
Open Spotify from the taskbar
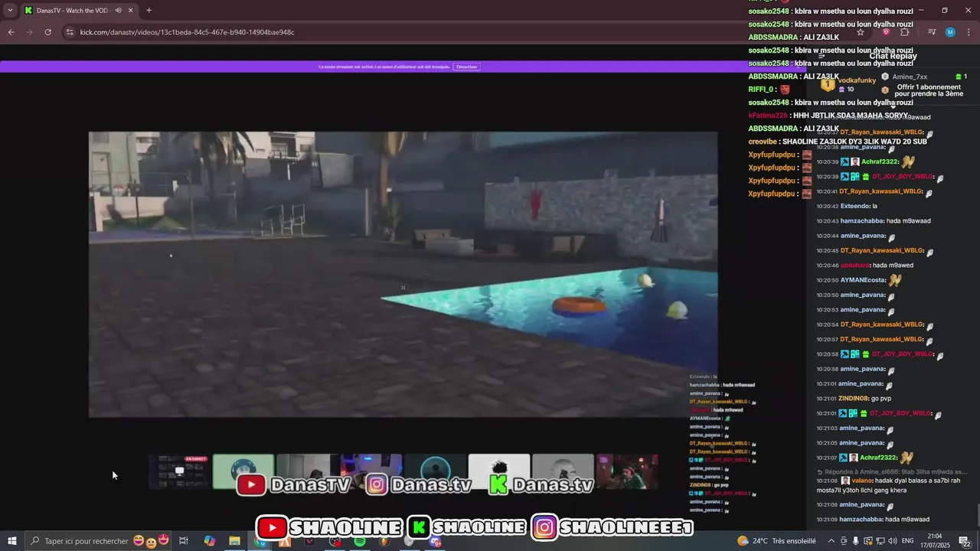pyautogui.click(x=359, y=541)
